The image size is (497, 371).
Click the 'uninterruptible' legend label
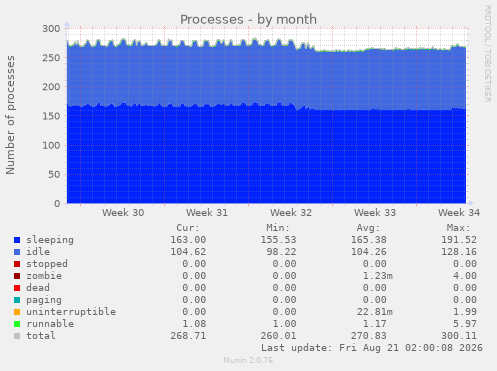point(71,312)
